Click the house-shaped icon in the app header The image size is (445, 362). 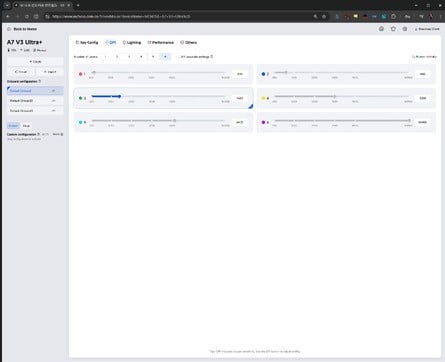381,29
